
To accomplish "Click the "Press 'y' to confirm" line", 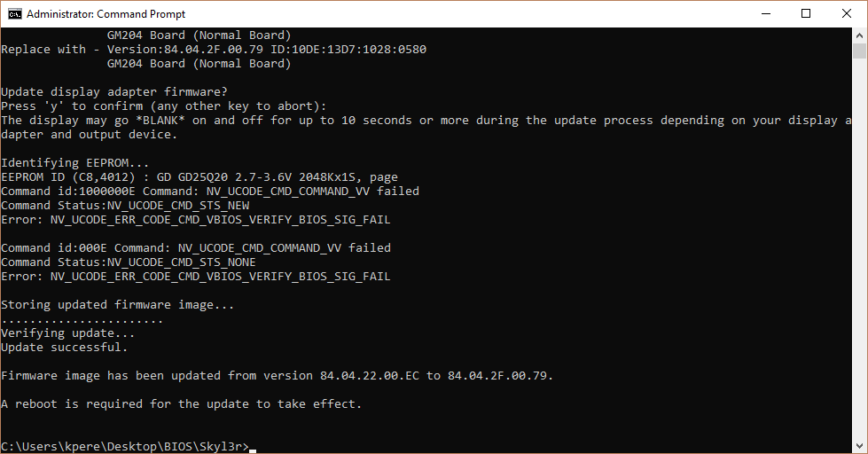I will point(164,106).
